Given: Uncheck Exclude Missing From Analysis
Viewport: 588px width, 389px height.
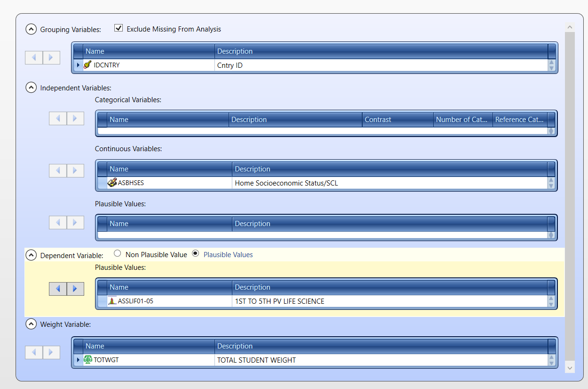Looking at the screenshot, I should pos(119,29).
